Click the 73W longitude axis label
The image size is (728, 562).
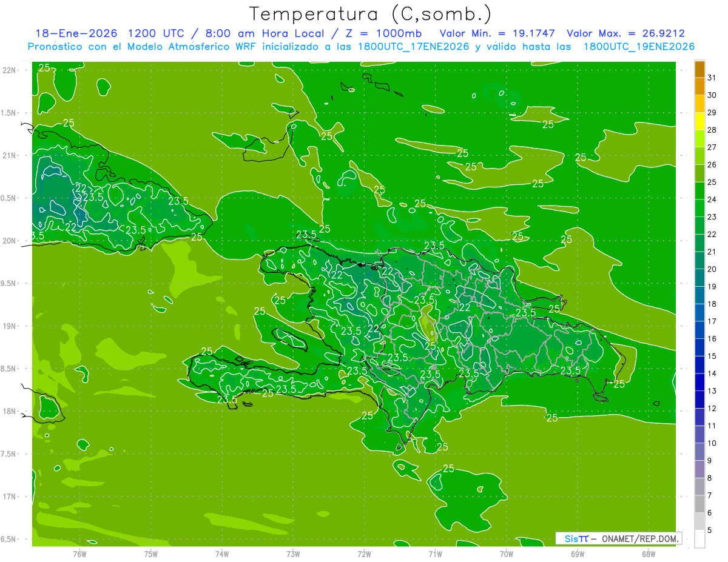[x=293, y=554]
